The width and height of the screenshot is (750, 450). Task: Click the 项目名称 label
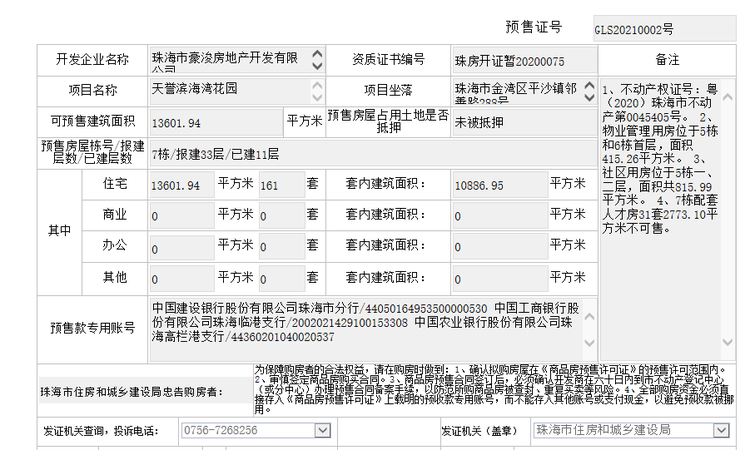(x=92, y=90)
